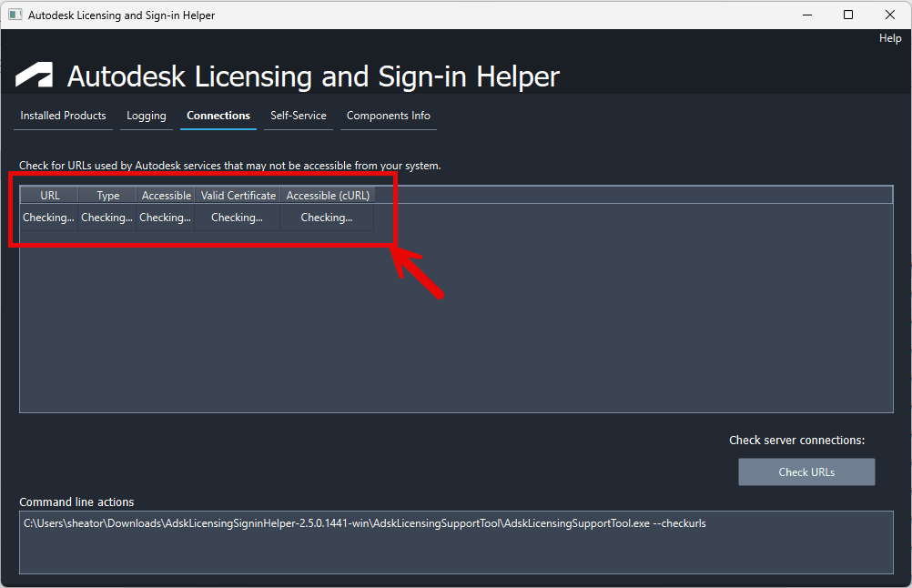
Task: Click the Accessible (cURL) column header
Action: (328, 196)
